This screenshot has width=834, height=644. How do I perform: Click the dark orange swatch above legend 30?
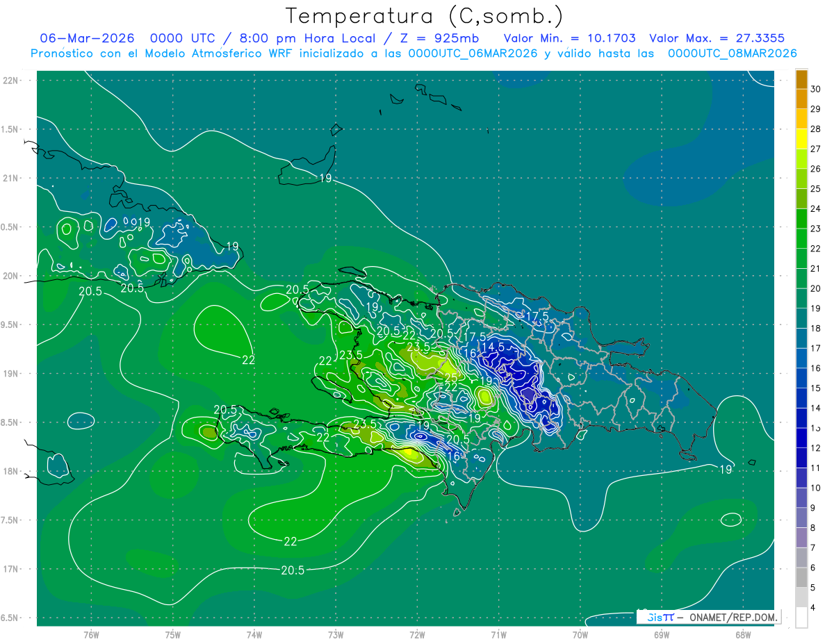click(x=801, y=79)
